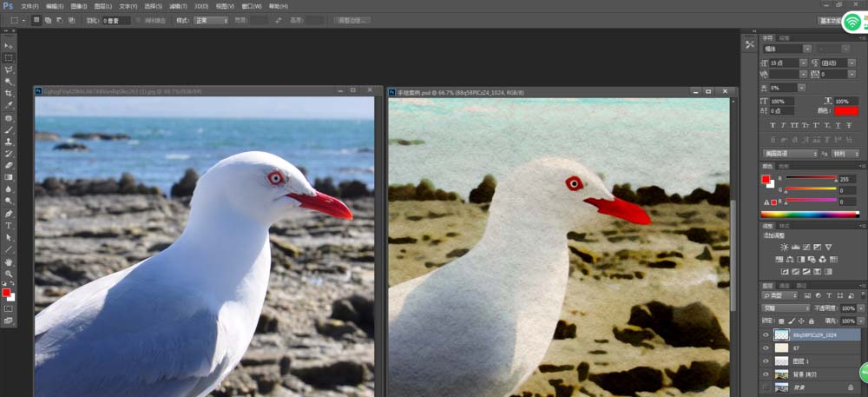Open the 文件(F) menu

pos(30,6)
